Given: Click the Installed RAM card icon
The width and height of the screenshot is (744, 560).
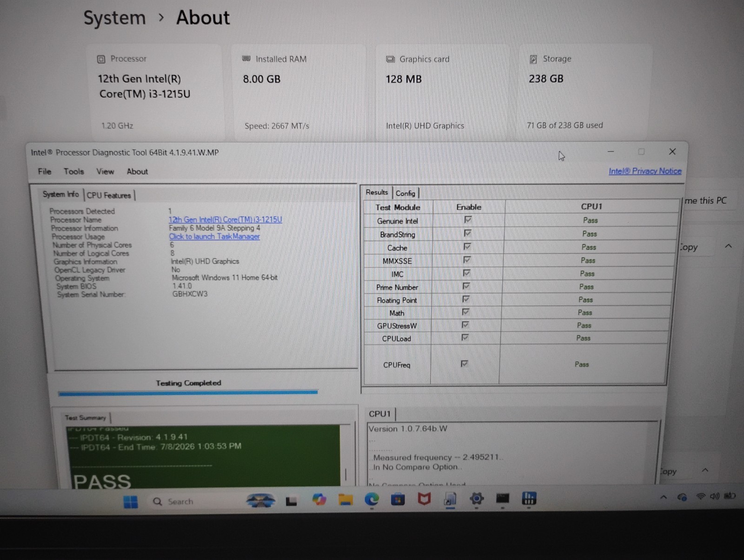Looking at the screenshot, I should tap(246, 59).
